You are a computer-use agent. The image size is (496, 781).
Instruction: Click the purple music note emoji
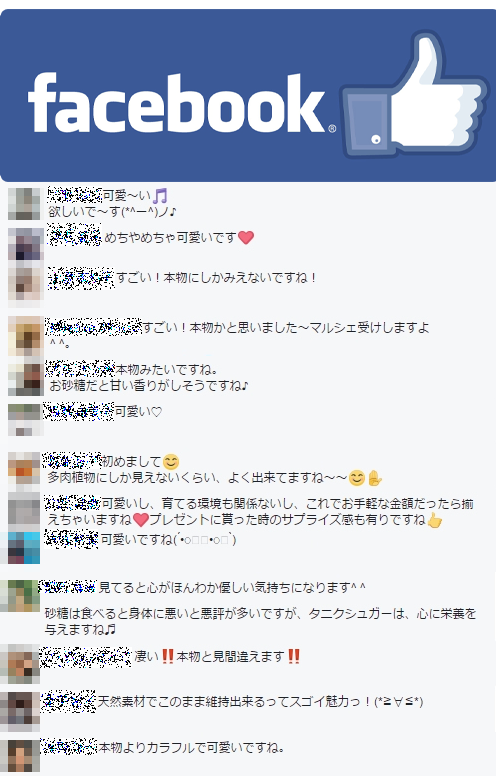tap(160, 196)
